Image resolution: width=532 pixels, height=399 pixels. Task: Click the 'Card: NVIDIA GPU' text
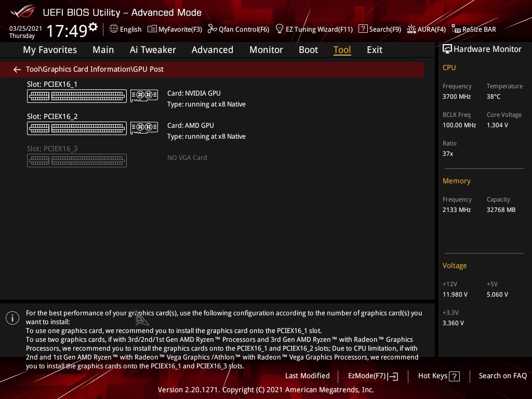[194, 94]
